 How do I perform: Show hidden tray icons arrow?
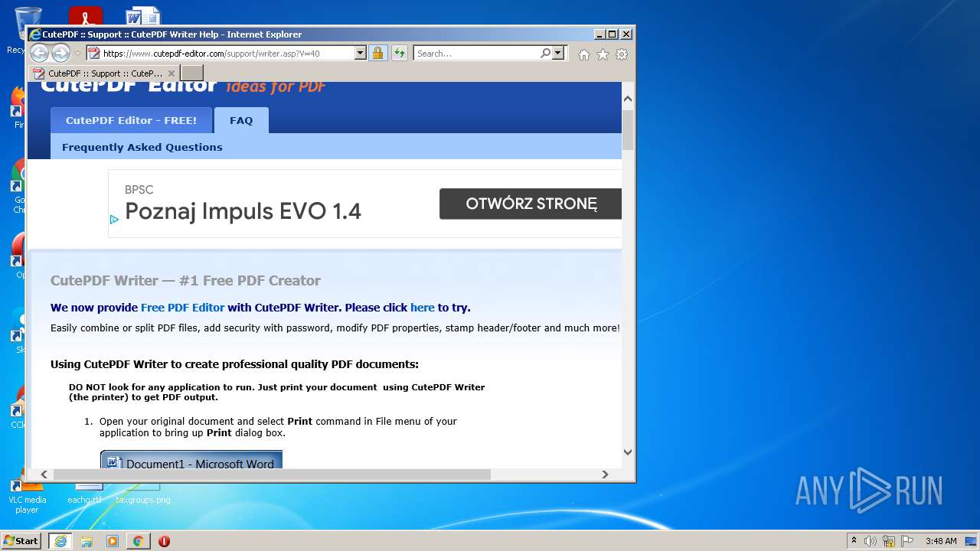tap(854, 541)
